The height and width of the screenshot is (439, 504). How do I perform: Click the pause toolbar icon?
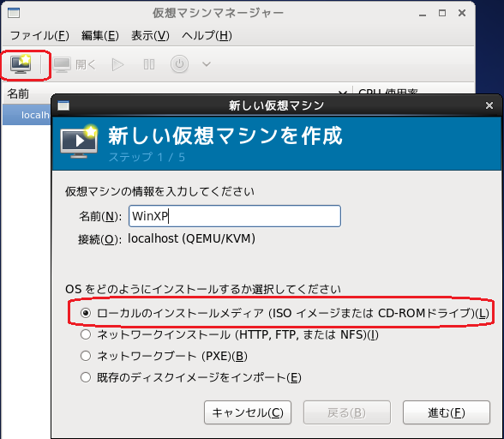[x=149, y=64]
